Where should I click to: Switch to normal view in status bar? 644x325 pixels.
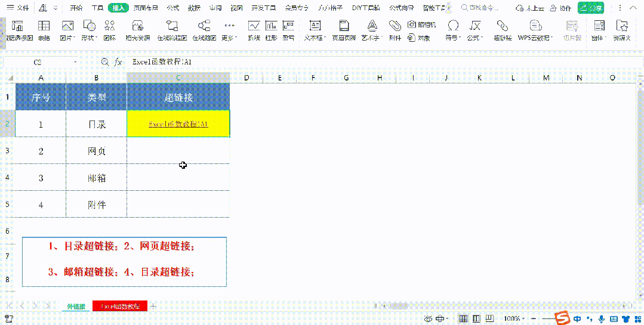(x=463, y=318)
